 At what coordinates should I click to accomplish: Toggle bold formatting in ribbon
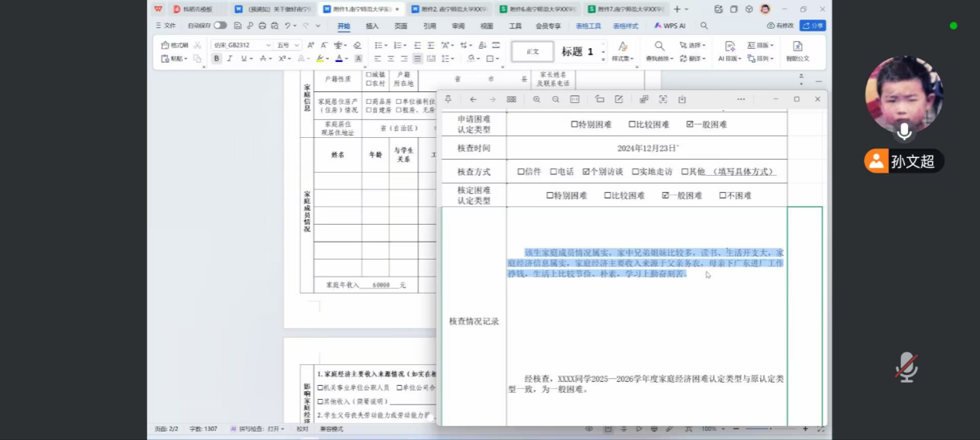pyautogui.click(x=217, y=59)
